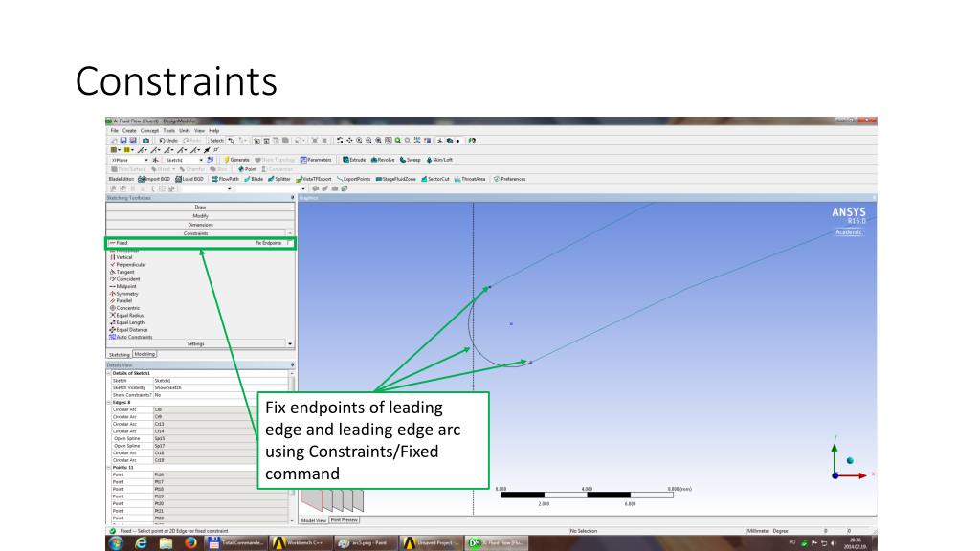
Task: Expand the Modify toolbox section
Action: click(x=200, y=215)
